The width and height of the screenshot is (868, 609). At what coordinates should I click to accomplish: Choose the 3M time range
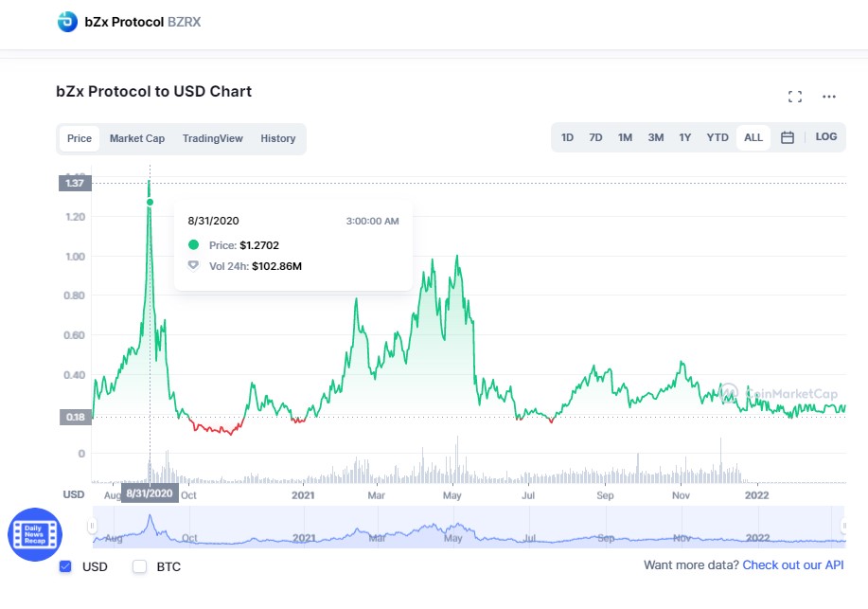tap(656, 137)
